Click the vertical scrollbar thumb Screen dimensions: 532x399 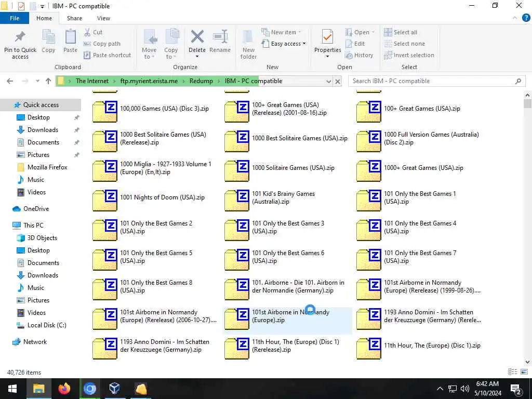click(527, 103)
